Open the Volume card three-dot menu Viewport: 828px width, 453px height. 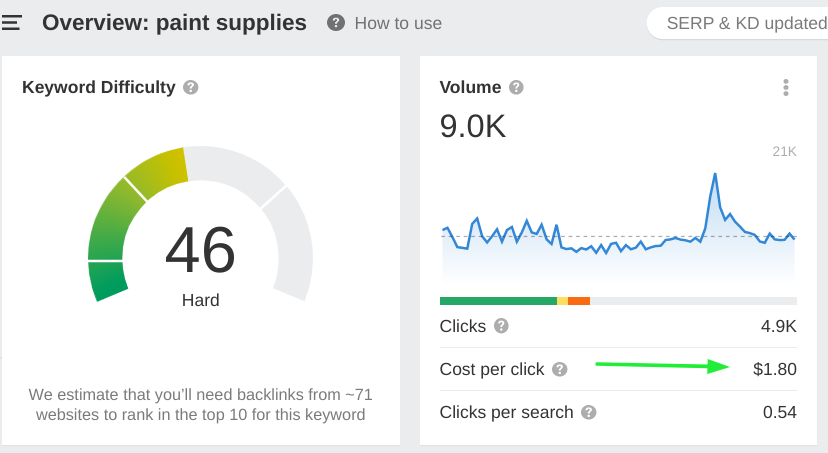coord(786,88)
